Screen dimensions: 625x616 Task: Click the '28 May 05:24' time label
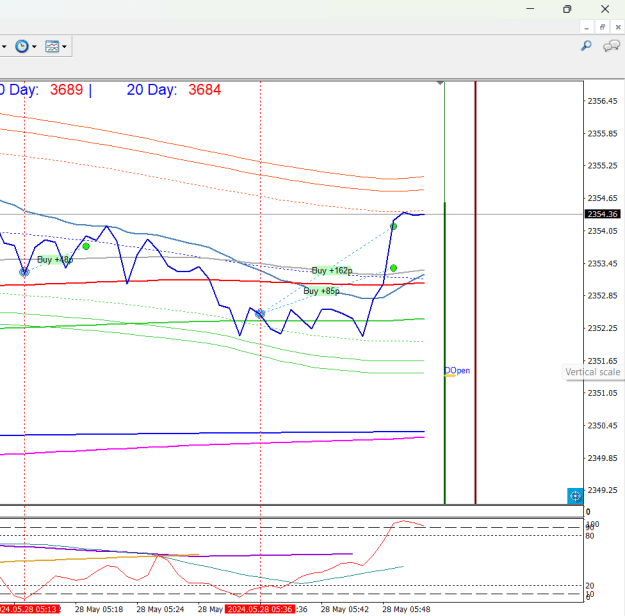pos(160,609)
